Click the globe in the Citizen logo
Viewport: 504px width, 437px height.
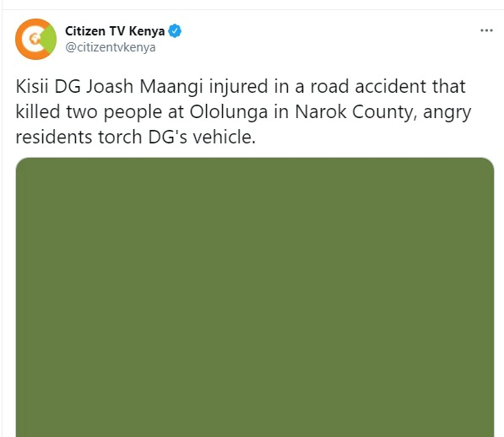[x=34, y=39]
